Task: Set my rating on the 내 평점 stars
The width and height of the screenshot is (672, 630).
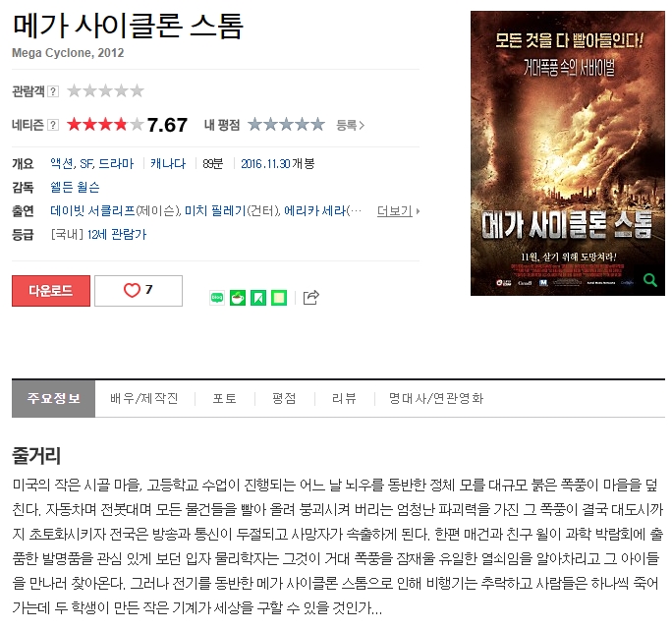Action: 286,125
